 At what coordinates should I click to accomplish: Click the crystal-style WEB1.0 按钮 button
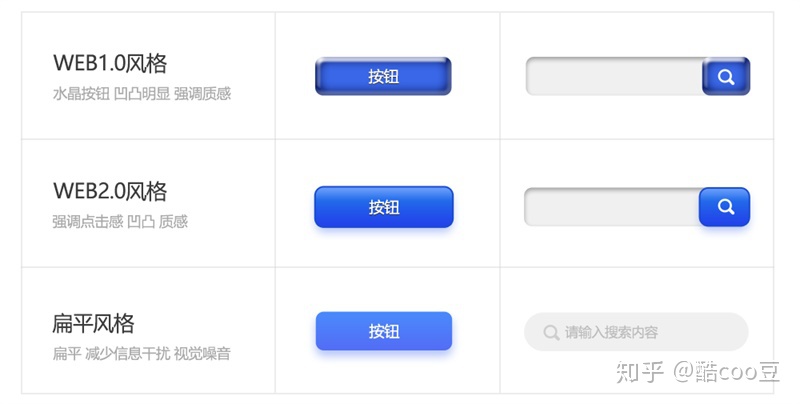[383, 77]
